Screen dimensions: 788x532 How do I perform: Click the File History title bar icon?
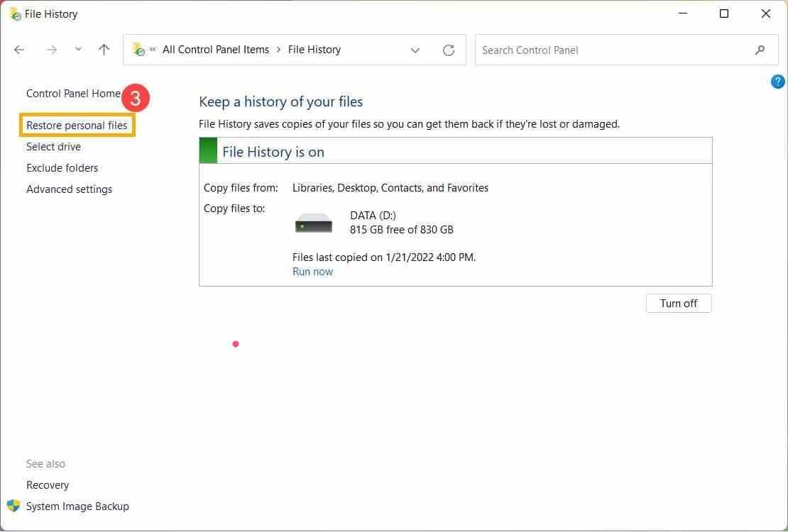click(15, 14)
